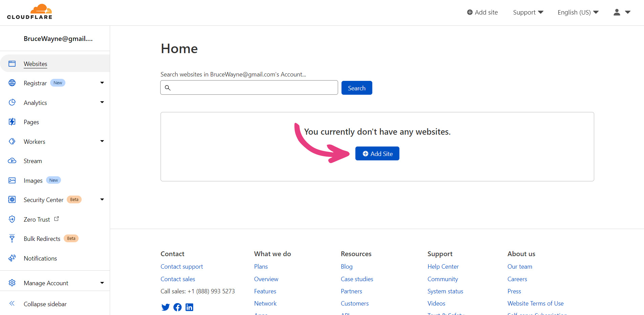
Task: Click the blue Add Site button
Action: [377, 154]
